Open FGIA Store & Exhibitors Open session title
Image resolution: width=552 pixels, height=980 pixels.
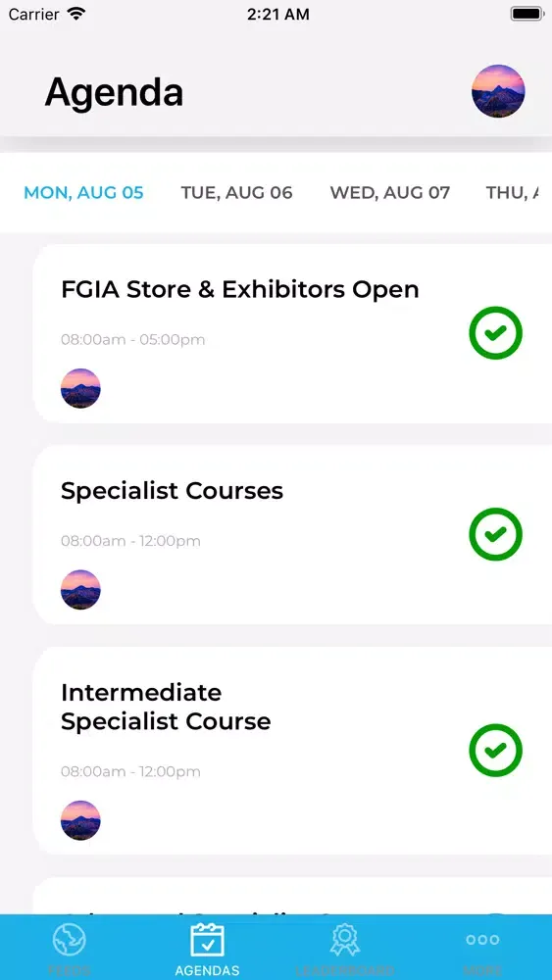[x=240, y=290]
